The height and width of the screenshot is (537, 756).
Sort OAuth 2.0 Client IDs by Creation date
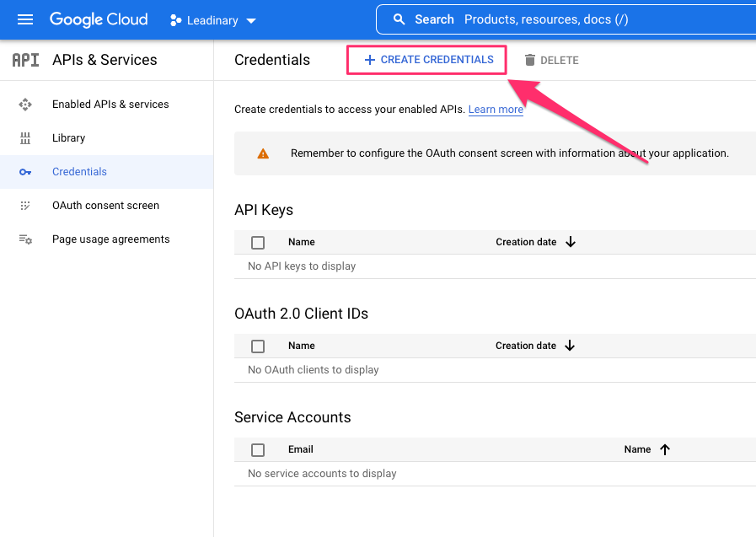[535, 346]
